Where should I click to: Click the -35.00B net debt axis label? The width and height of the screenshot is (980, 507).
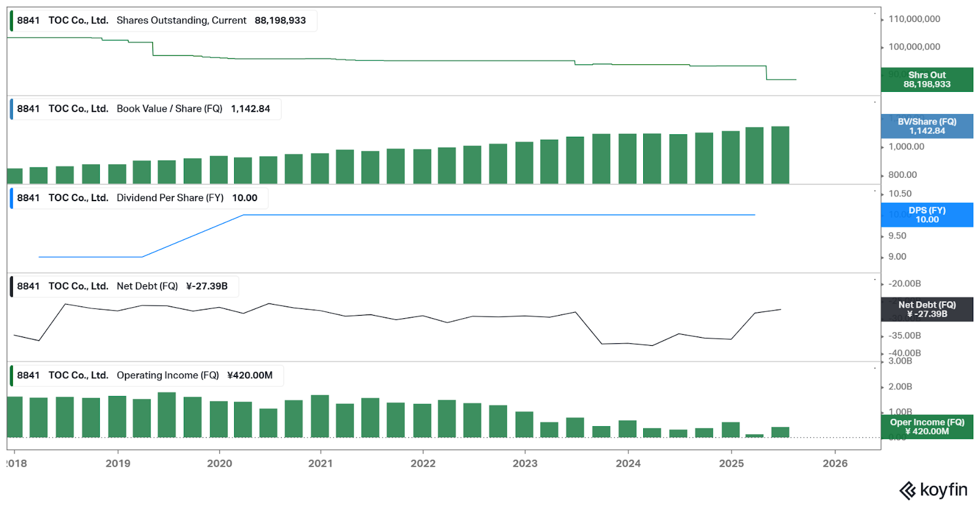pyautogui.click(x=904, y=336)
